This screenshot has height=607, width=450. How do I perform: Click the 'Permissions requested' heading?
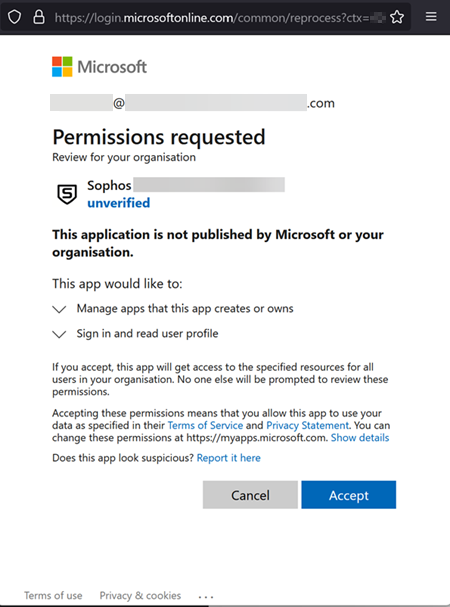159,137
